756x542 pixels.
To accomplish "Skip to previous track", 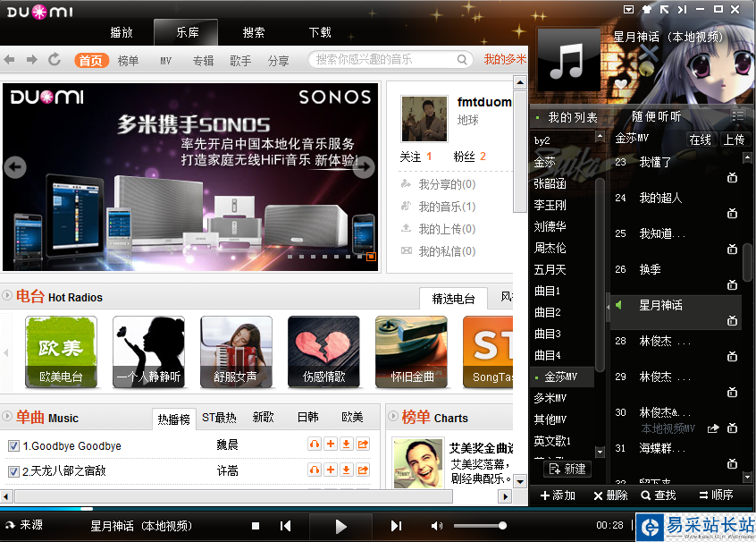I will click(285, 526).
